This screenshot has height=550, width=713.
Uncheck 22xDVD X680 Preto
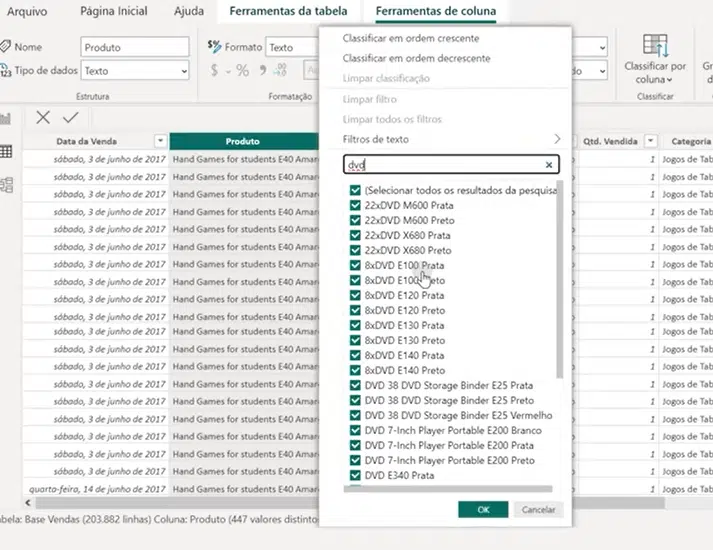click(355, 250)
